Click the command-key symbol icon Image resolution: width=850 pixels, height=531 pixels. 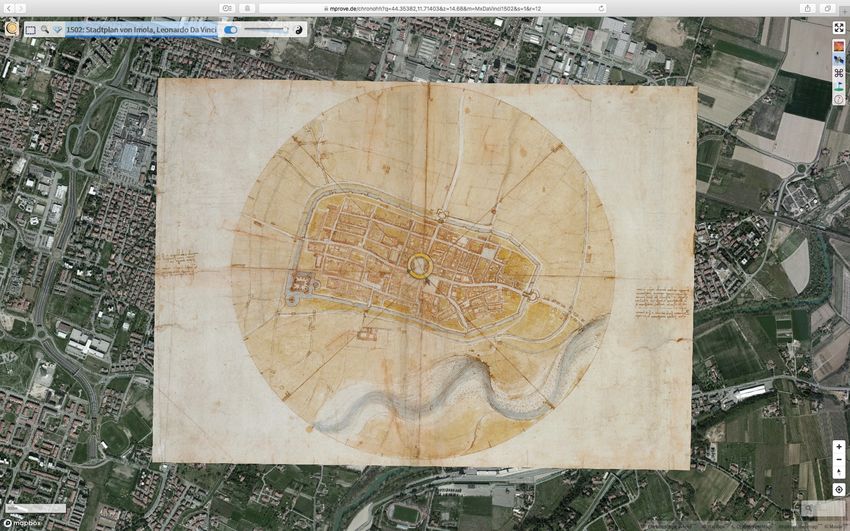pos(839,73)
